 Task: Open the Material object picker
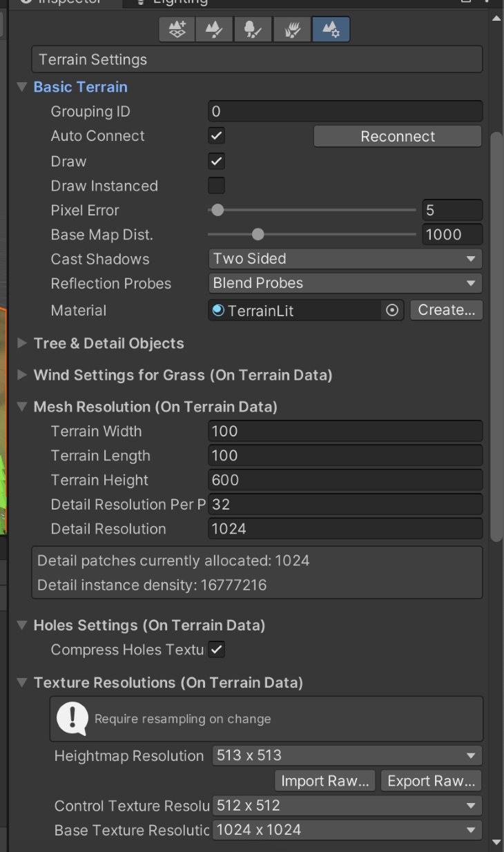coord(391,310)
